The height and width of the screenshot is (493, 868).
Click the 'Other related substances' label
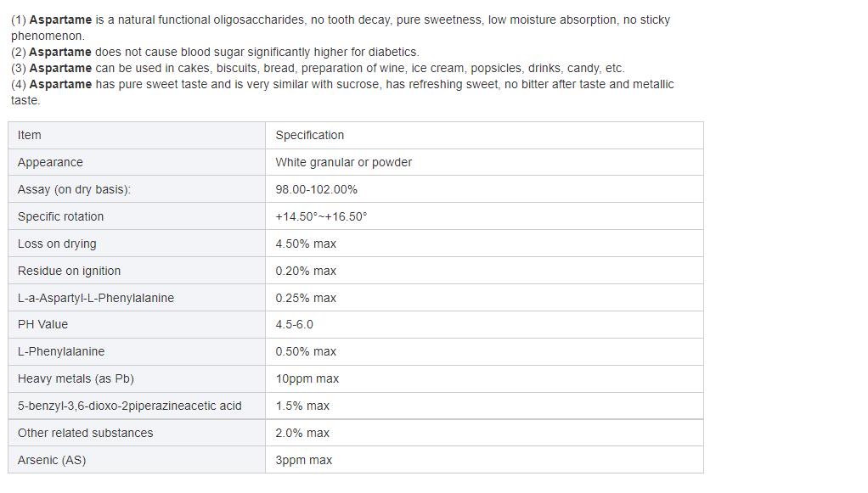tap(85, 433)
